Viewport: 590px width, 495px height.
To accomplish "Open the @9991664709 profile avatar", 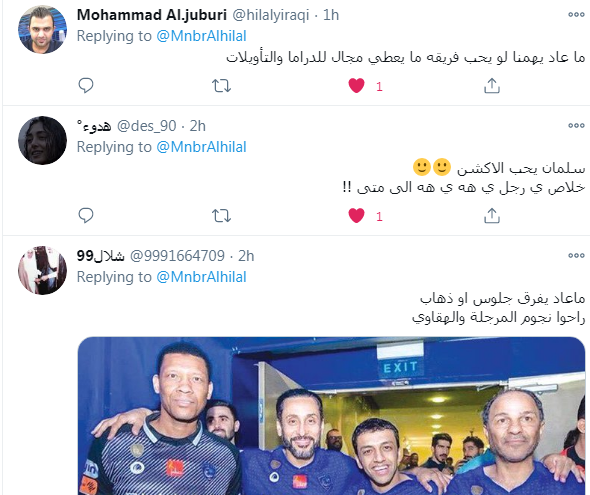I will [x=43, y=270].
